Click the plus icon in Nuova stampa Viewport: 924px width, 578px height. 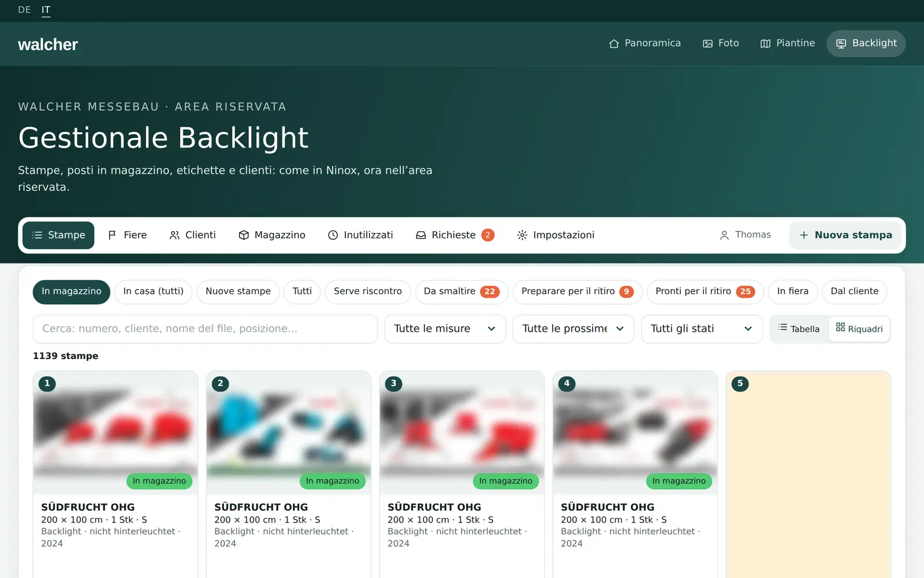[804, 235]
